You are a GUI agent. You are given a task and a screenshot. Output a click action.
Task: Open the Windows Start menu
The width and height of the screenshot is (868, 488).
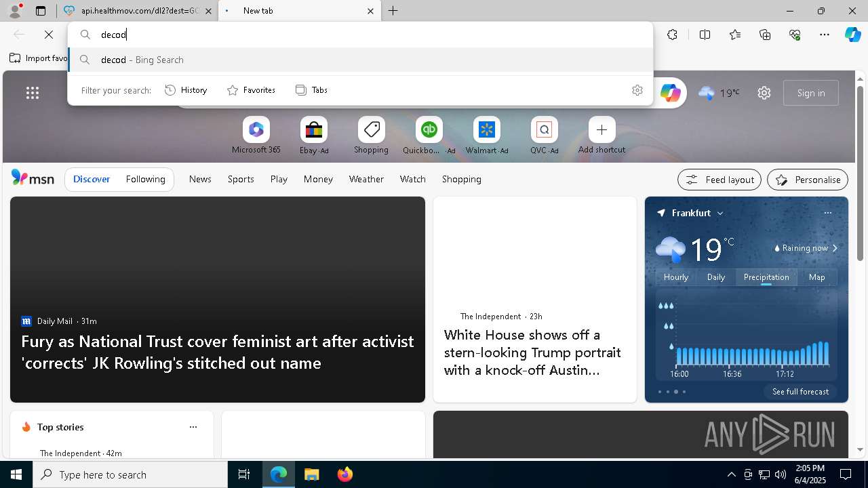[x=16, y=474]
